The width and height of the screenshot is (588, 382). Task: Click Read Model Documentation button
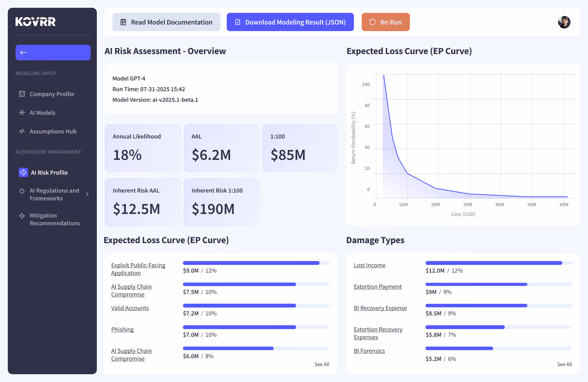click(166, 22)
